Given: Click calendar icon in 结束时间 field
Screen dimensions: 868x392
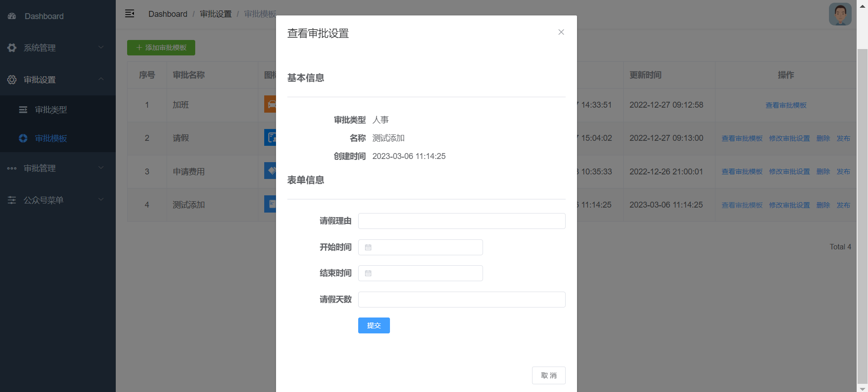Looking at the screenshot, I should tap(368, 273).
